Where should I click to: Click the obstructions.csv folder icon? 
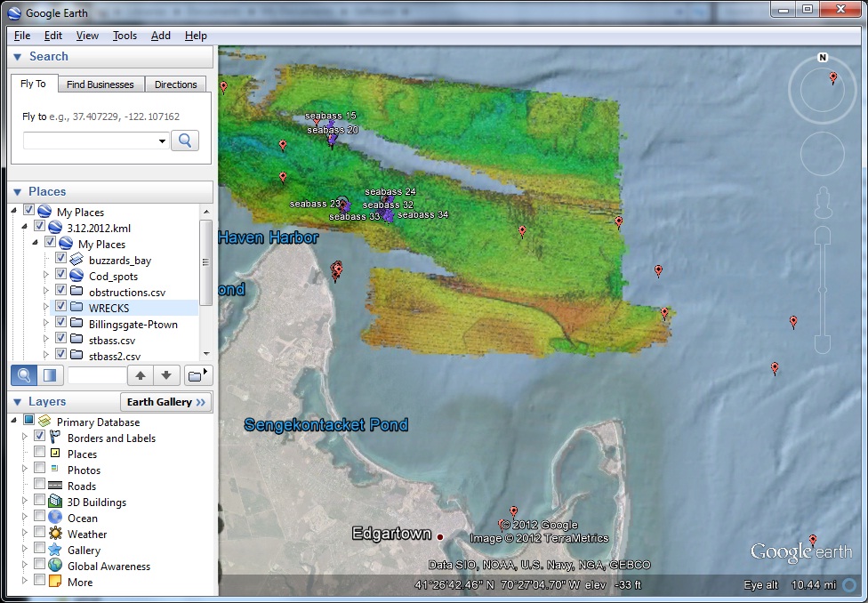click(x=77, y=291)
